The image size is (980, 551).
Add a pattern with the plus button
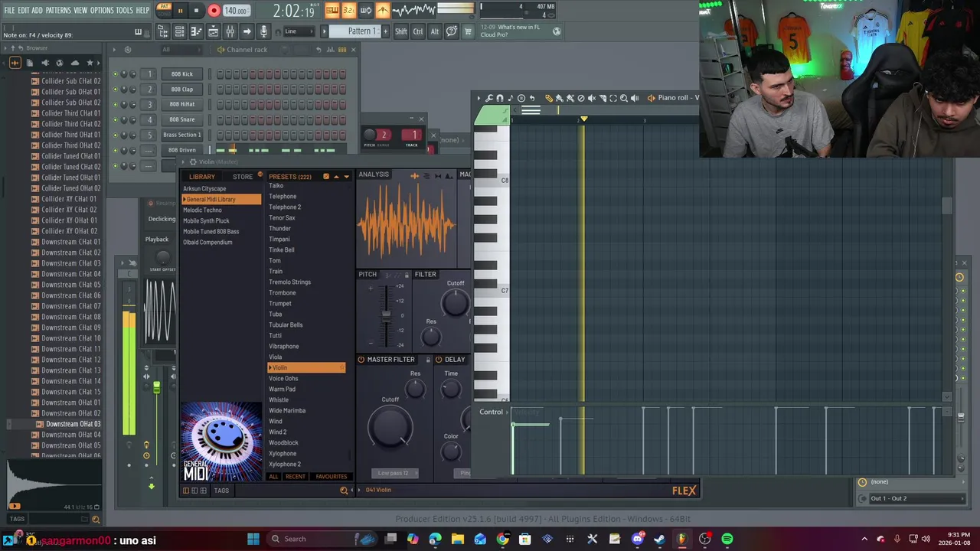385,31
